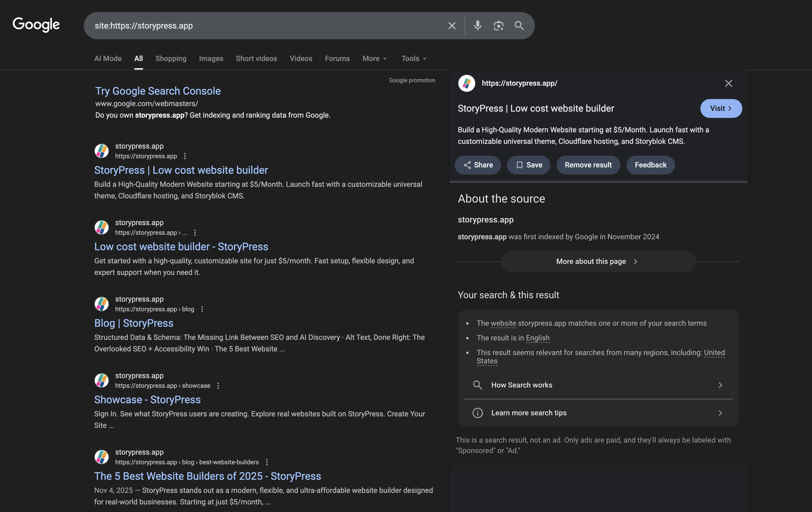Open the More dropdown menu
This screenshot has height=512, width=812.
click(x=374, y=59)
